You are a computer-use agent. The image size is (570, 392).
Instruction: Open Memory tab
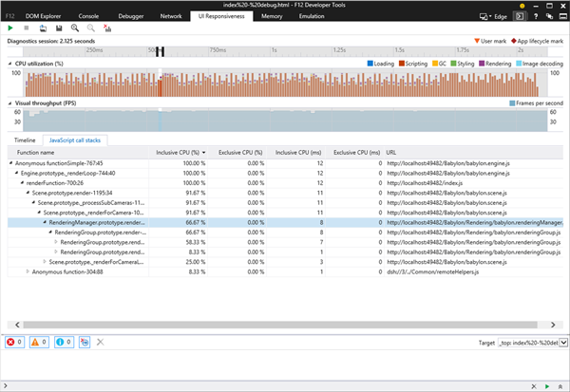click(x=272, y=16)
